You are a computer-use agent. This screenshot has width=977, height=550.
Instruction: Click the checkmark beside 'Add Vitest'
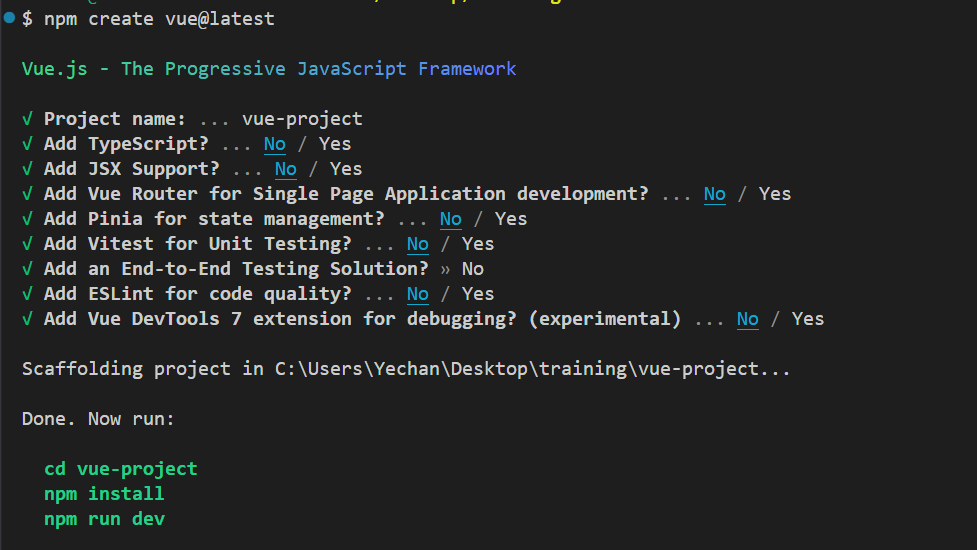click(x=27, y=244)
